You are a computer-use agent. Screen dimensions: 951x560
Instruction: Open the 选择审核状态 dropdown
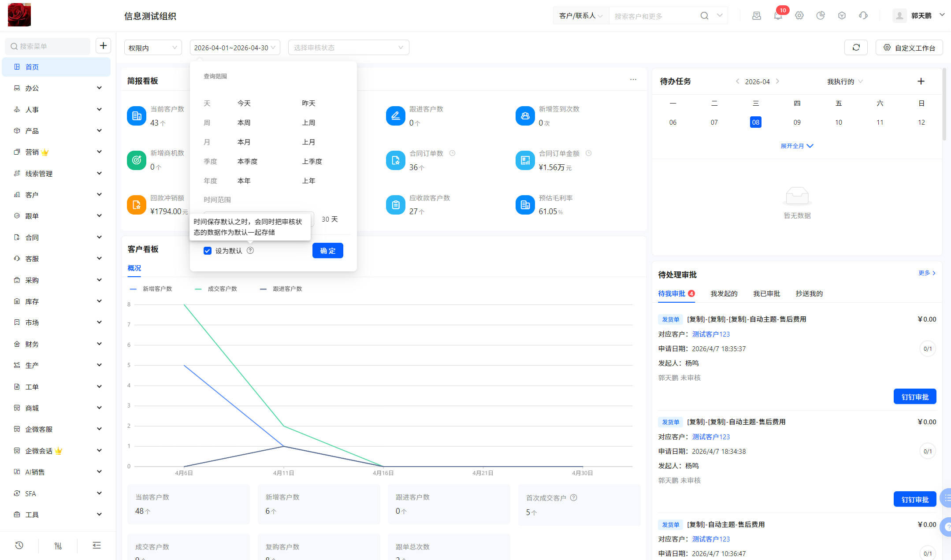point(349,48)
